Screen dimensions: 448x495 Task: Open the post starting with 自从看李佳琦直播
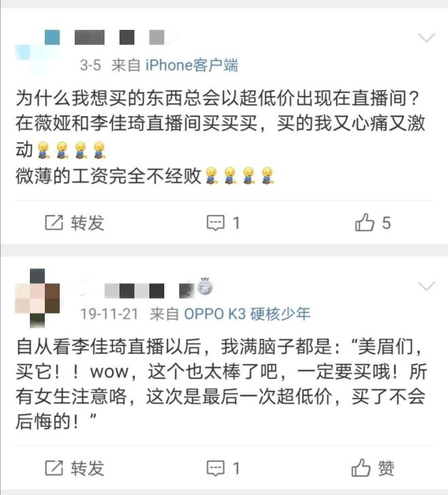[221, 384]
